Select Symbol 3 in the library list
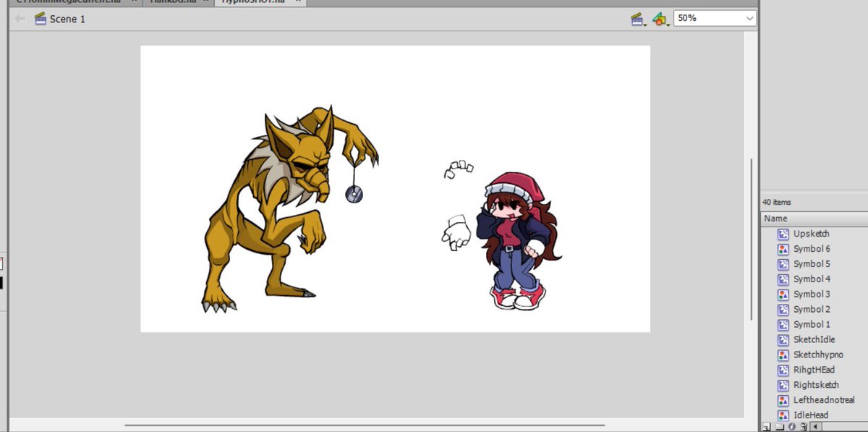Screen dimensions: 868x432 pos(812,295)
